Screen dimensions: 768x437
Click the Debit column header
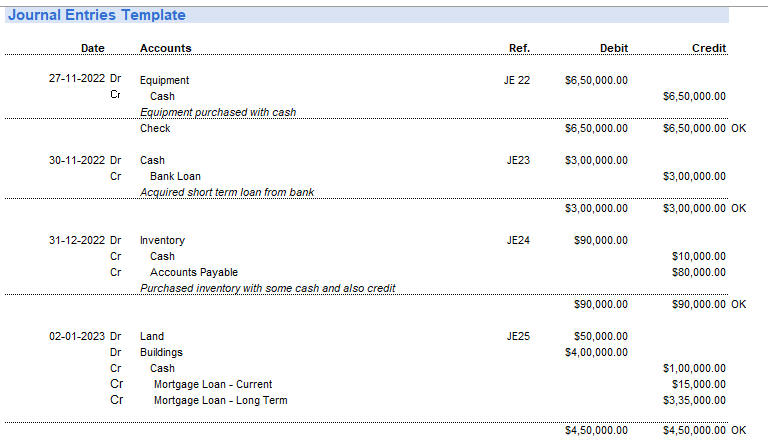tap(614, 48)
